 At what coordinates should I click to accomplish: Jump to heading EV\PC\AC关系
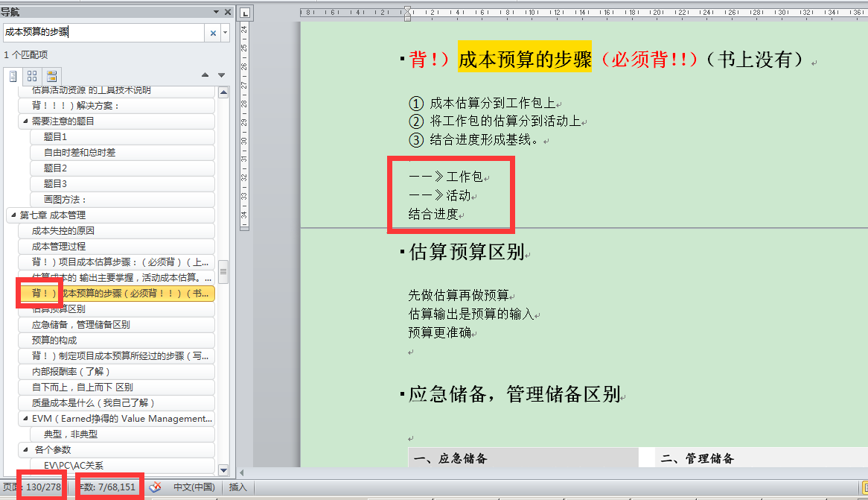tap(122, 466)
